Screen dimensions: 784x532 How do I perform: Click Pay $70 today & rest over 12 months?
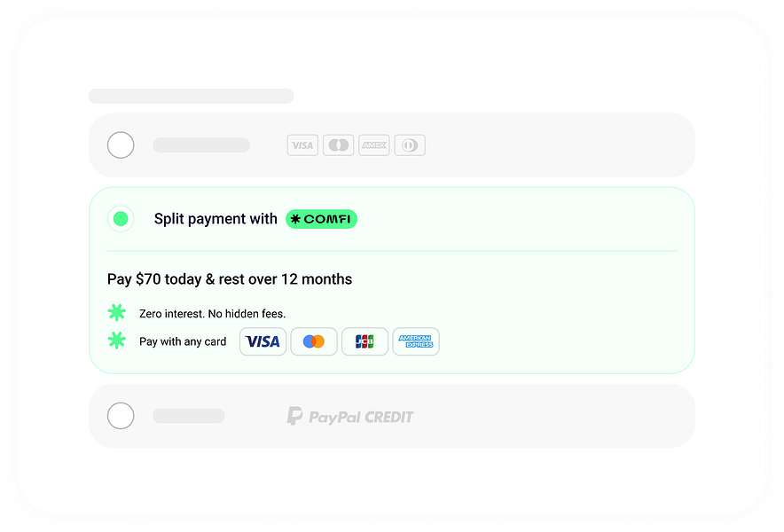[230, 279]
